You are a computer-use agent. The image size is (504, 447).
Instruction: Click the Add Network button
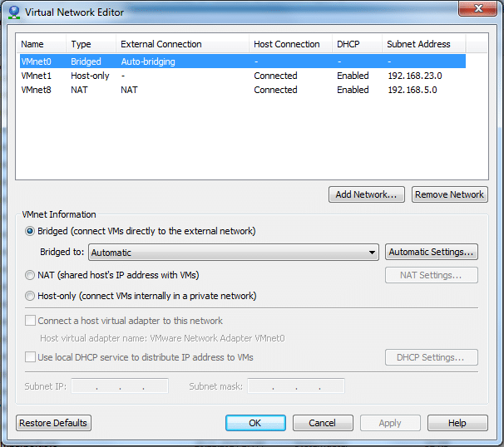pyautogui.click(x=367, y=194)
